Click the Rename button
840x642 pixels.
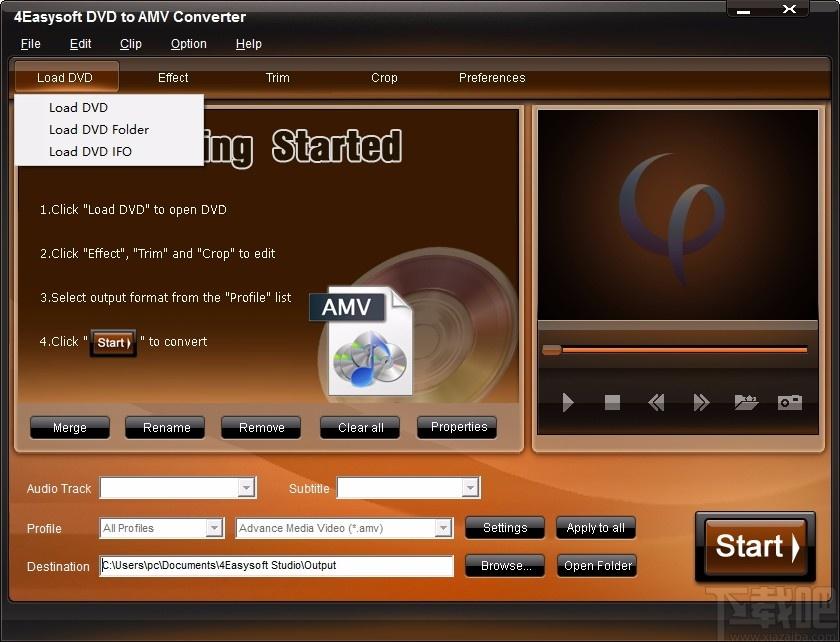(166, 428)
